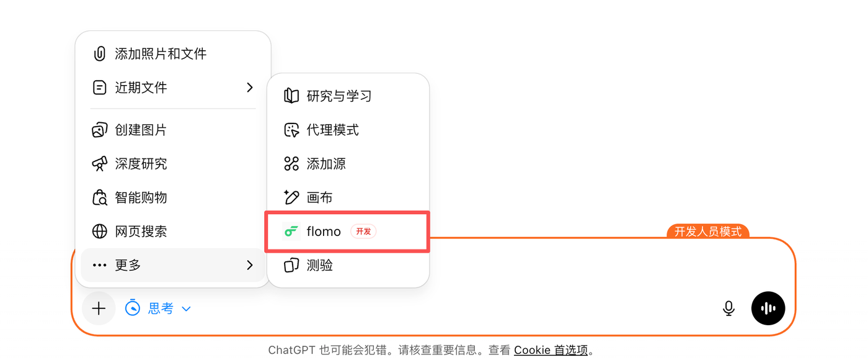868x360 pixels.
Task: Open the 思考 thinking mode dropdown
Action: [x=158, y=308]
